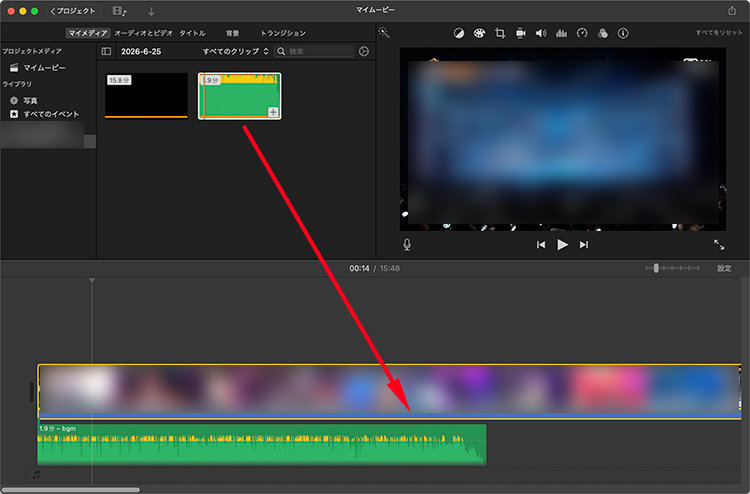750x494 pixels.
Task: Open timeline 設定 button
Action: click(x=724, y=268)
